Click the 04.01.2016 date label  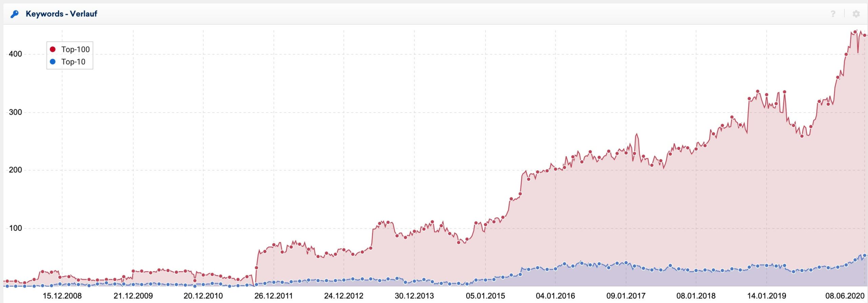click(555, 296)
